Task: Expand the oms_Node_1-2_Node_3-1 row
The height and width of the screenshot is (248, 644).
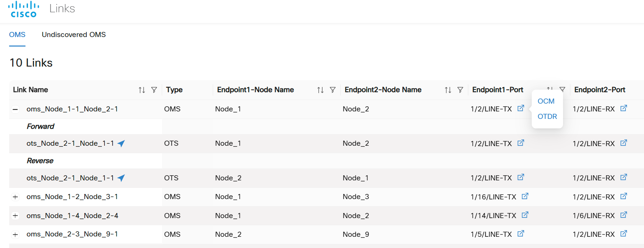Action: (x=15, y=197)
